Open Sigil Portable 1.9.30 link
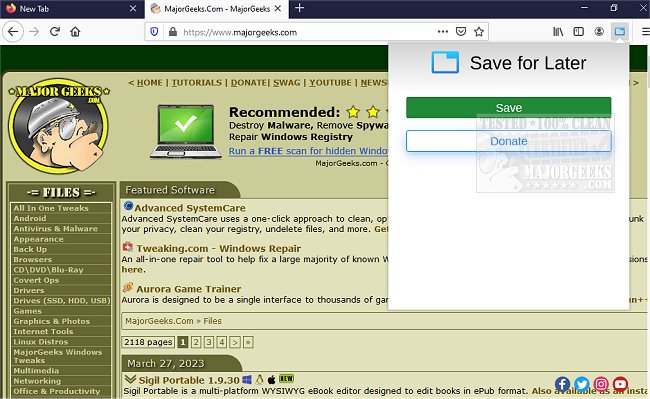Screen dimensions: 650x399 pos(189,380)
